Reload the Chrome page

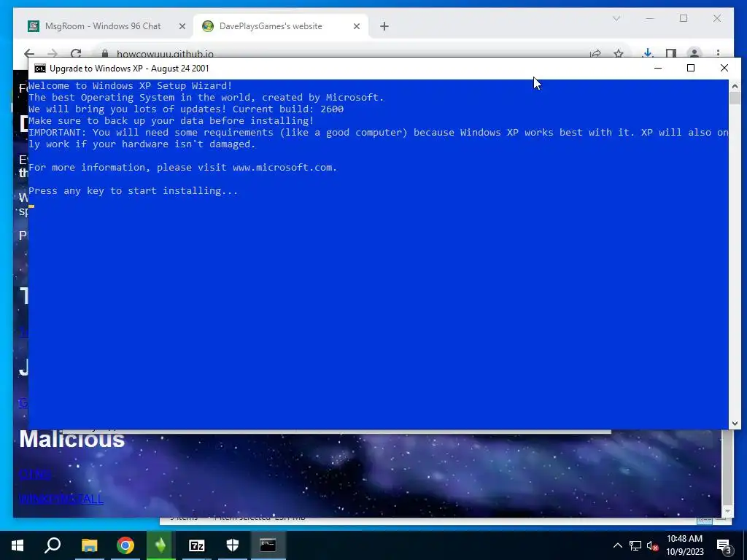76,53
